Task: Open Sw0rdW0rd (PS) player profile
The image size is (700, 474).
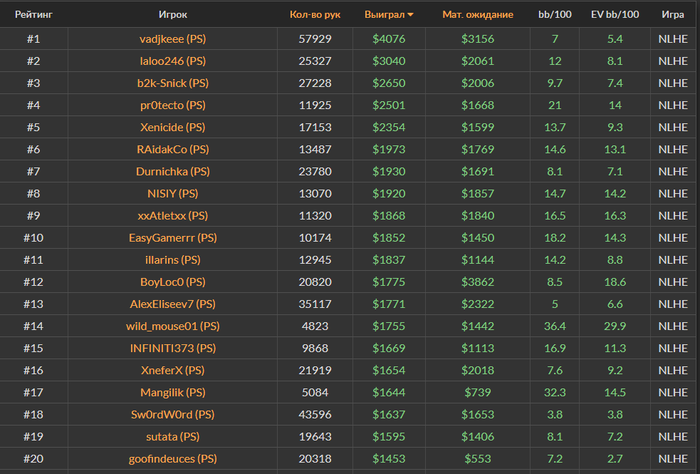Action: click(x=173, y=414)
